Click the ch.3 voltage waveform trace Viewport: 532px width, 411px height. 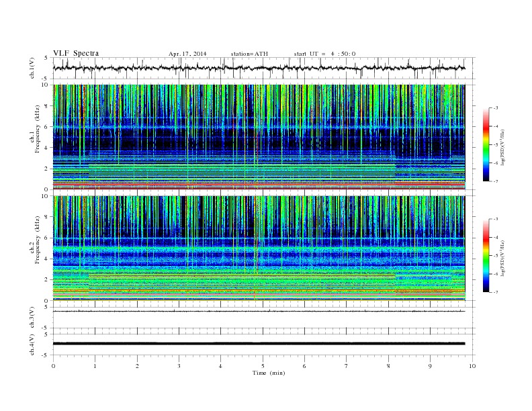point(259,311)
